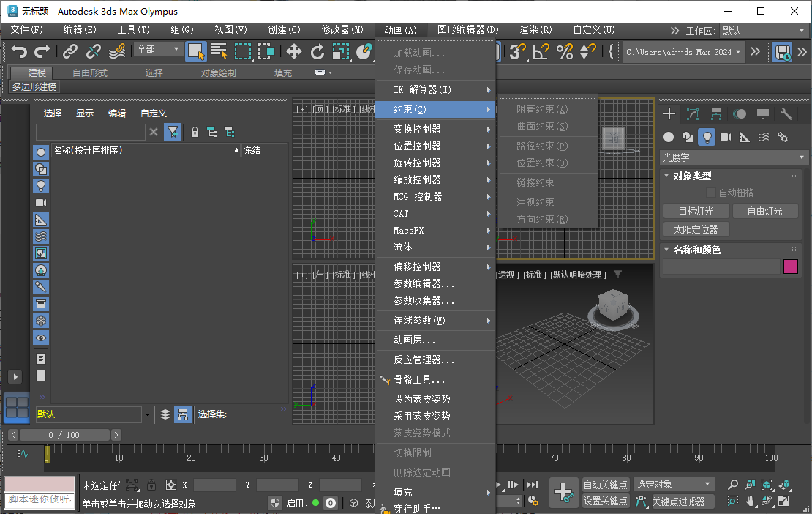Open the 全部 selection filter dropdown
The image size is (812, 514).
(157, 49)
